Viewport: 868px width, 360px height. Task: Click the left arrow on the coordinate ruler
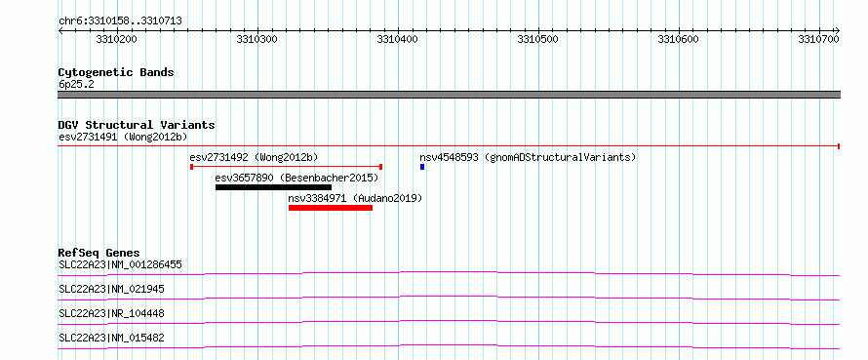point(60,31)
